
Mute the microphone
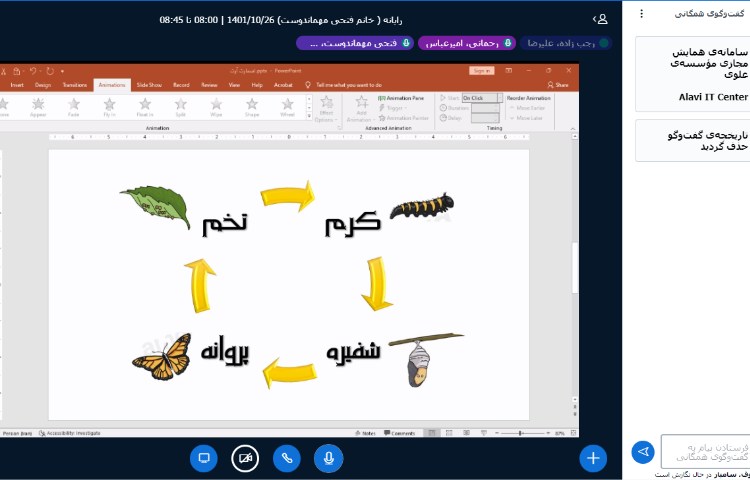[328, 458]
